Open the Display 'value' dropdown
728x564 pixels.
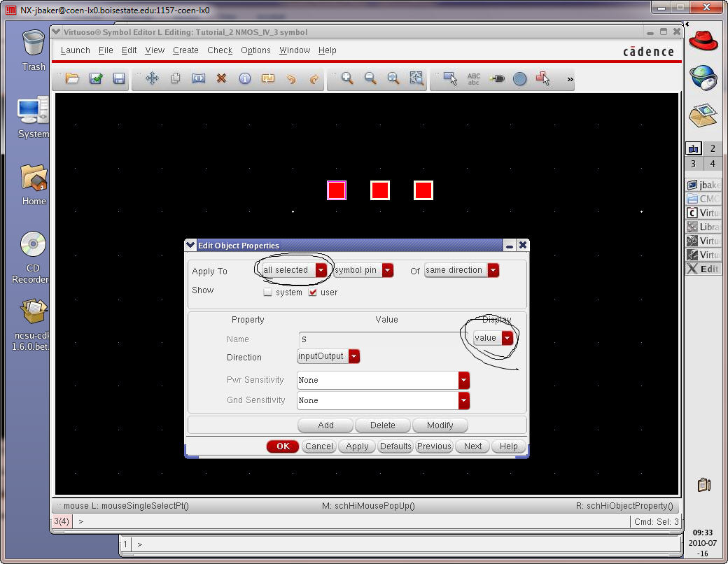tap(507, 338)
